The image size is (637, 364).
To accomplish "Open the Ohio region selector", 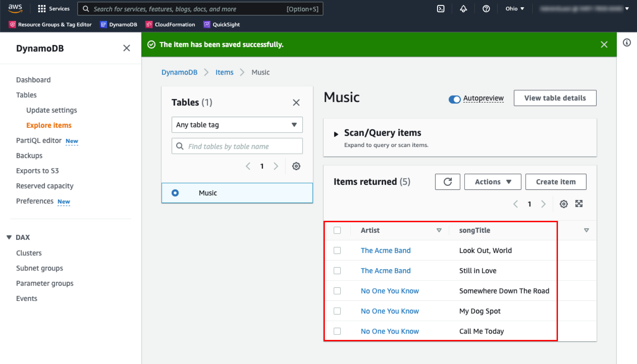I will point(515,9).
